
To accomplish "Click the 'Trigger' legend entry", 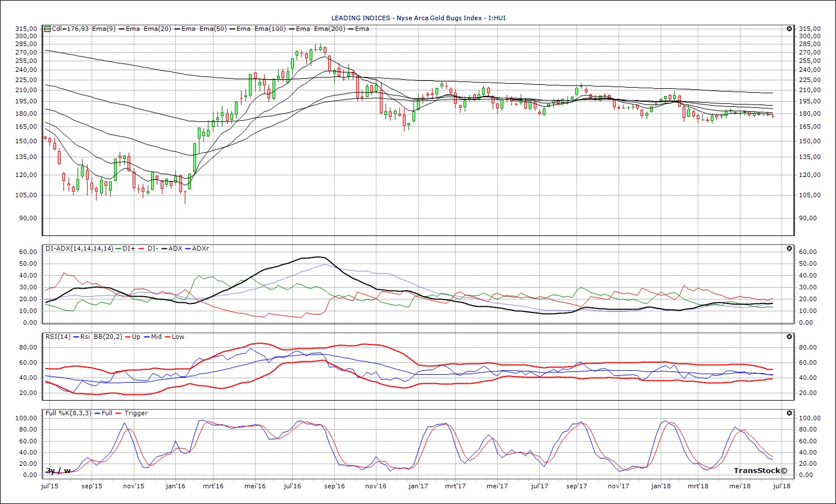I will tap(136, 413).
